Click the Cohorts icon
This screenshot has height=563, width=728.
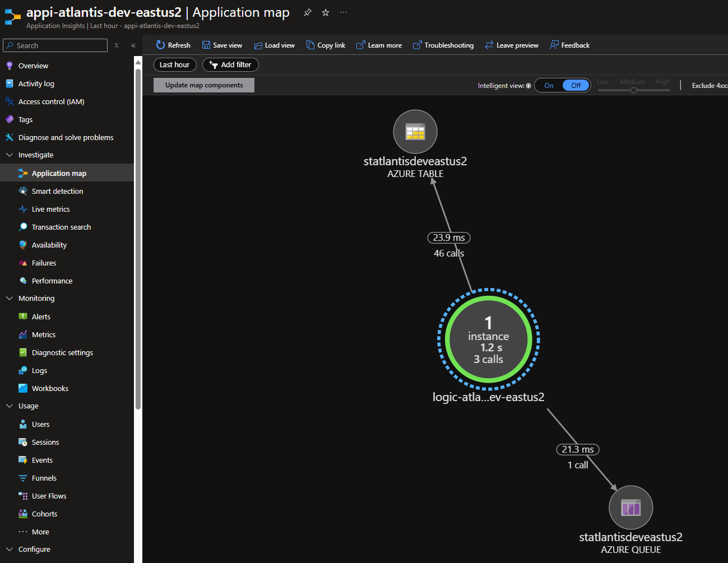[23, 514]
